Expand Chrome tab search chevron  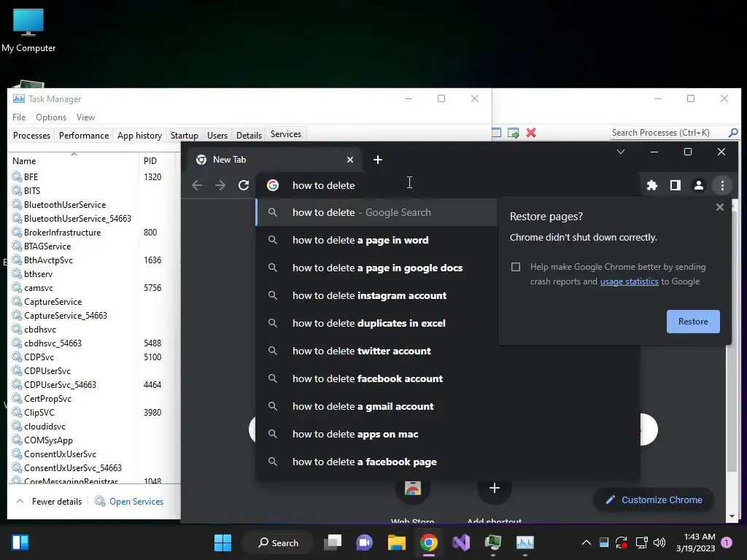point(620,152)
